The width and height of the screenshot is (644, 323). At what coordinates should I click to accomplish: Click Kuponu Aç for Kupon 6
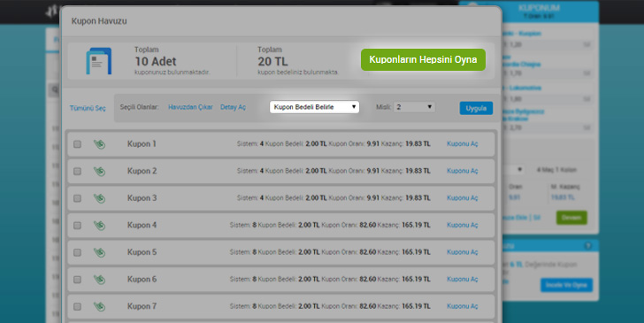[x=463, y=280]
